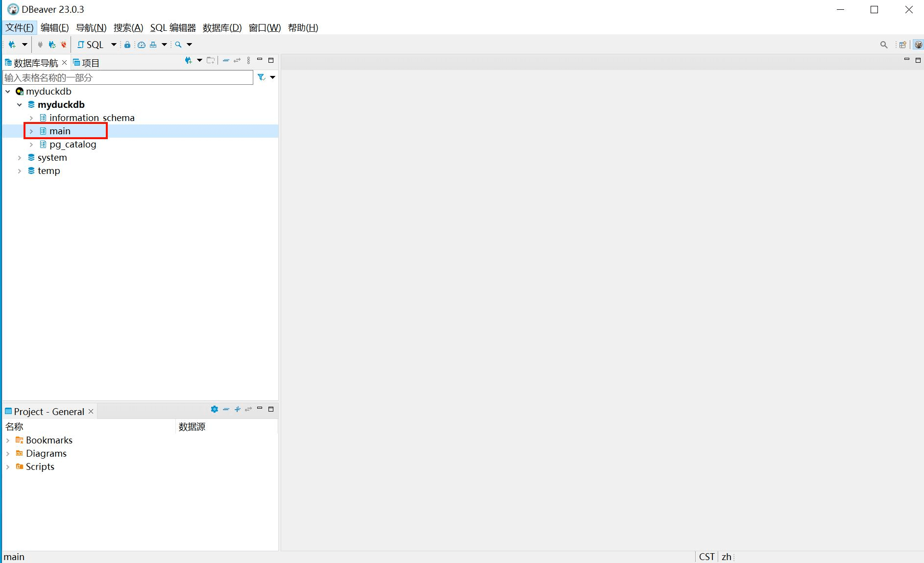Collapse the bold myduckdb database node
This screenshot has height=563, width=924.
20,105
